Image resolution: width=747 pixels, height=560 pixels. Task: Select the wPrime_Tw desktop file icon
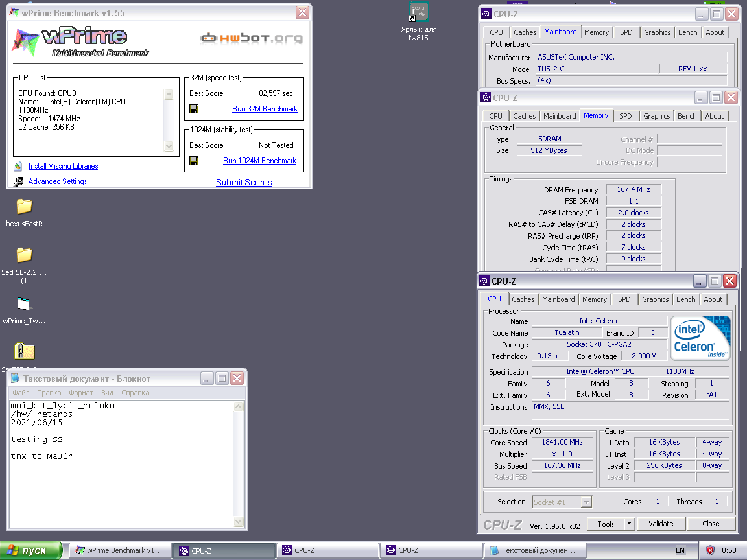[x=23, y=304]
